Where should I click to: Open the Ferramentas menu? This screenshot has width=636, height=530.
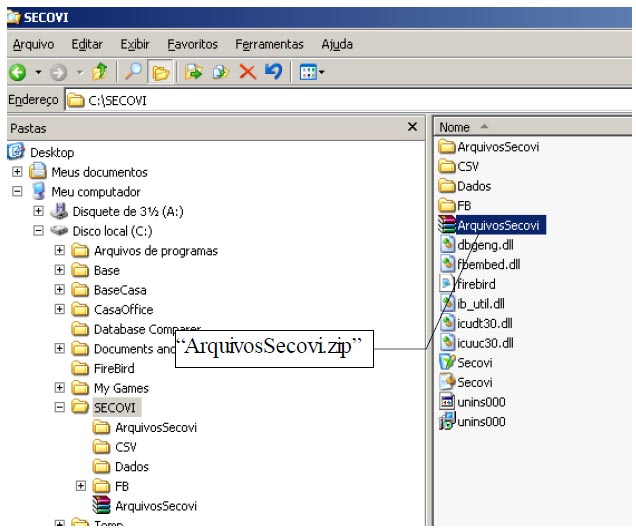tap(269, 45)
